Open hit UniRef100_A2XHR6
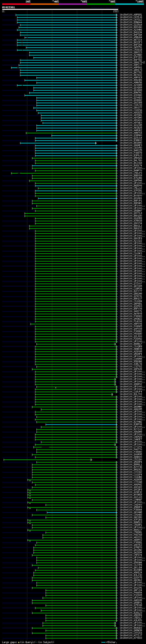This screenshot has height=644, width=146. pyautogui.click(x=131, y=30)
